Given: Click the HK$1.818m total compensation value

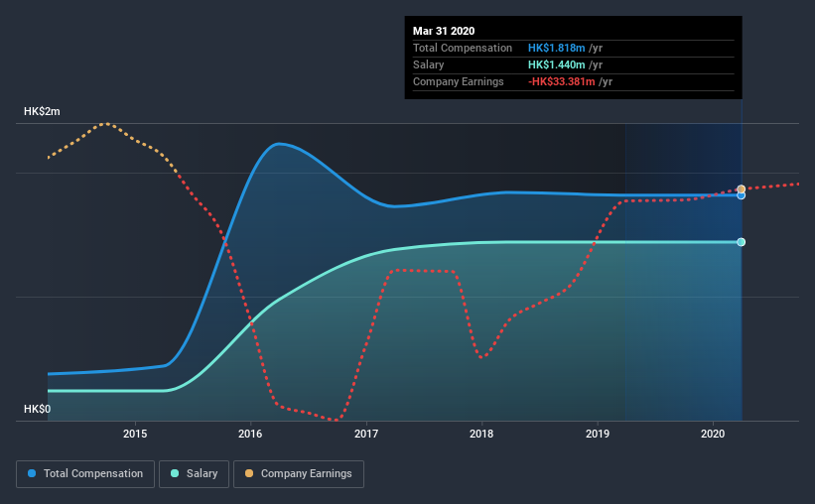Looking at the screenshot, I should 557,48.
